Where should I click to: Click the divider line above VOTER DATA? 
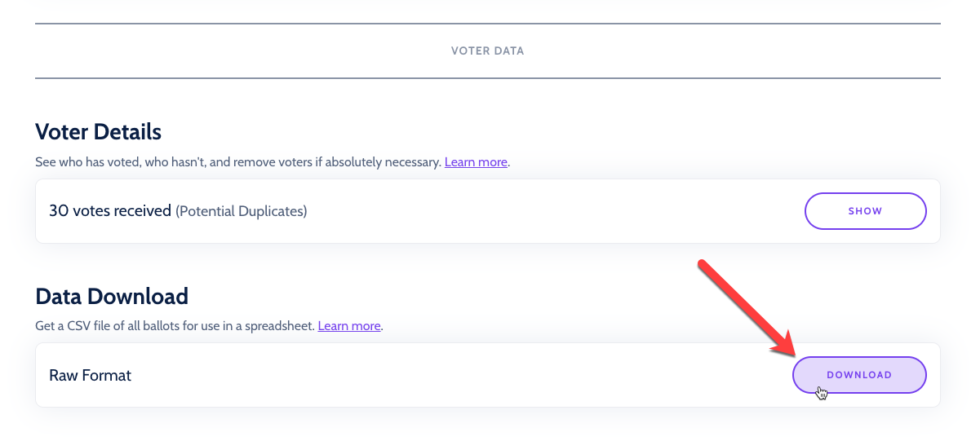click(x=488, y=23)
